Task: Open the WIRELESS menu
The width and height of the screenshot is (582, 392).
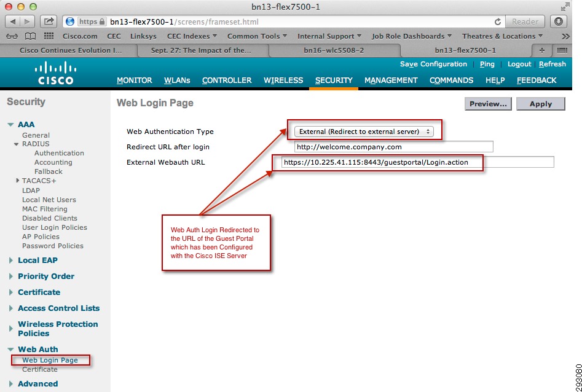Action: (283, 80)
